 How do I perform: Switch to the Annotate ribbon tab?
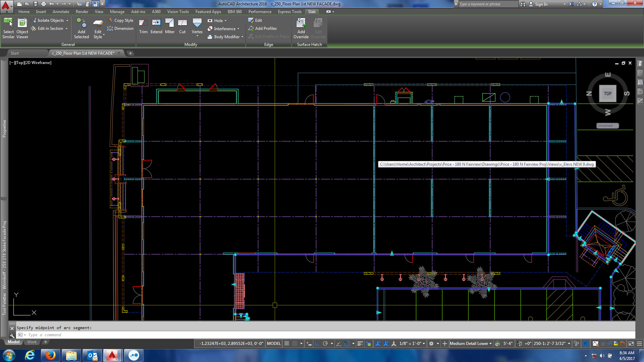coord(61,11)
